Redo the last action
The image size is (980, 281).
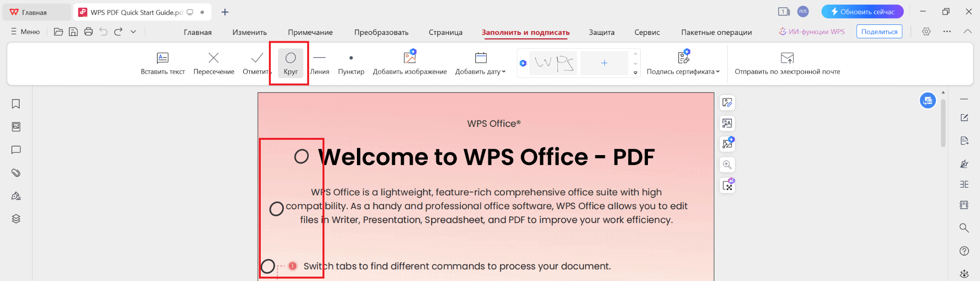tap(118, 32)
